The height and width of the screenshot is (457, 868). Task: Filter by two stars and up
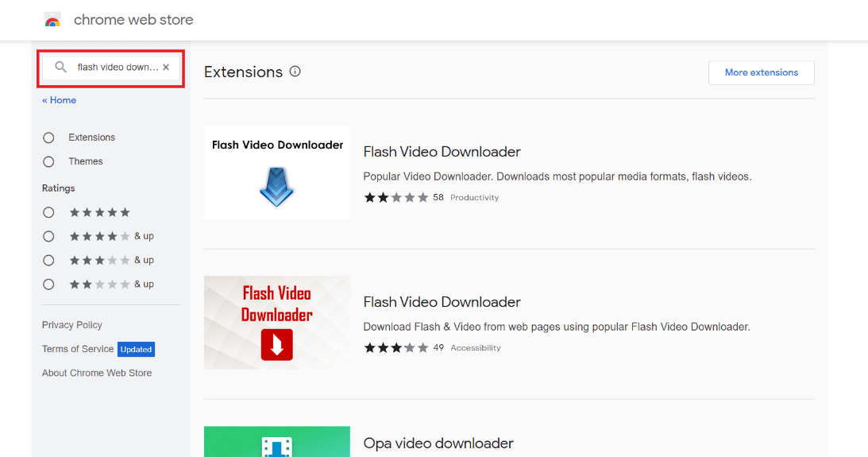[x=48, y=285]
